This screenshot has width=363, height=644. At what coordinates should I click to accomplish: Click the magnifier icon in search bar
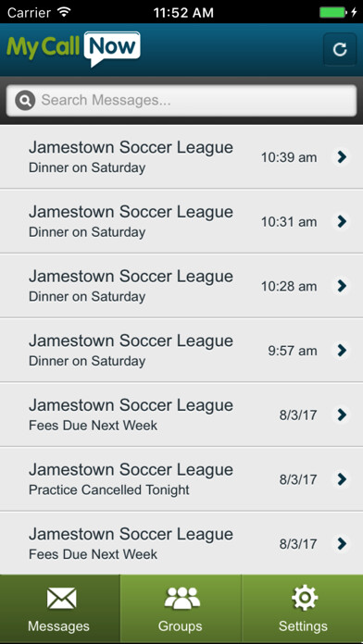pos(25,100)
